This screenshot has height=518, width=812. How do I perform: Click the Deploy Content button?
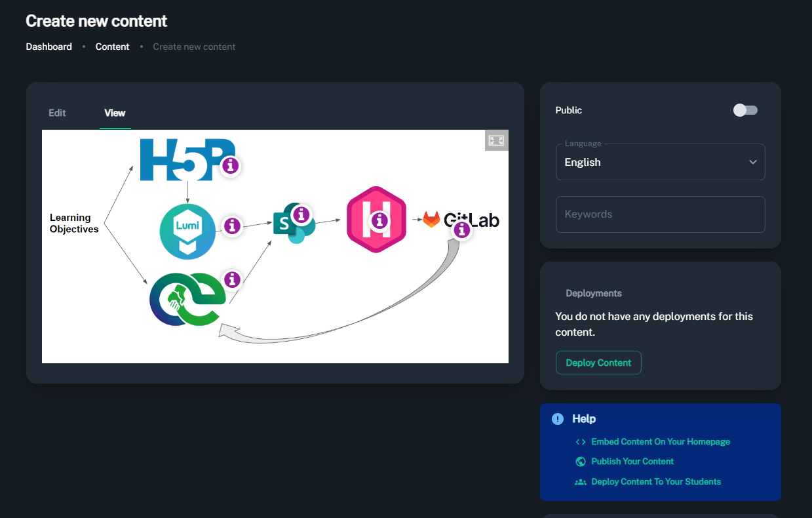point(598,362)
